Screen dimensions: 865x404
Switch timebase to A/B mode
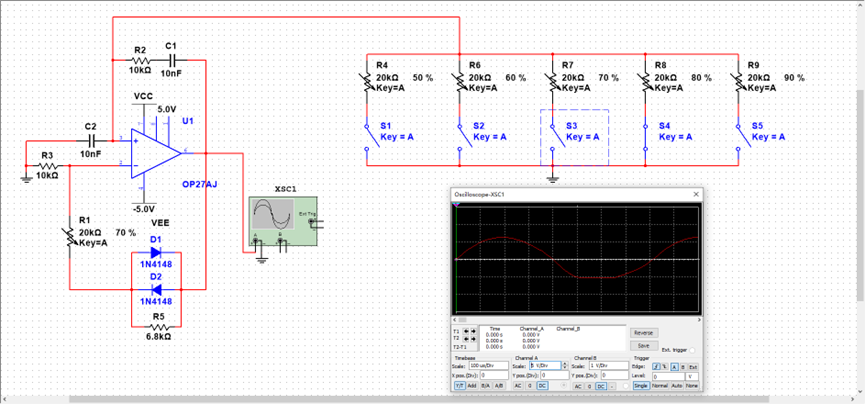pos(499,385)
